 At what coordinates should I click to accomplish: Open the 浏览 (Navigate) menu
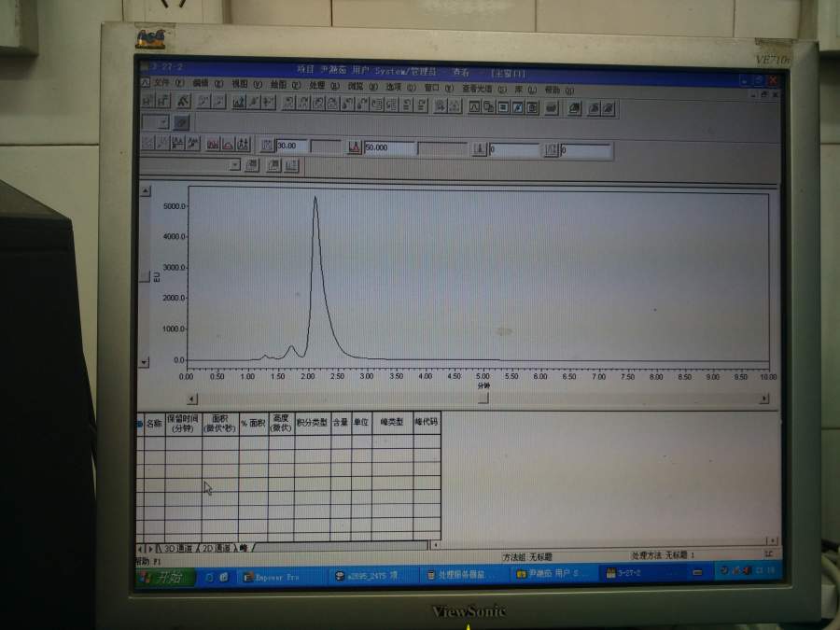(363, 86)
